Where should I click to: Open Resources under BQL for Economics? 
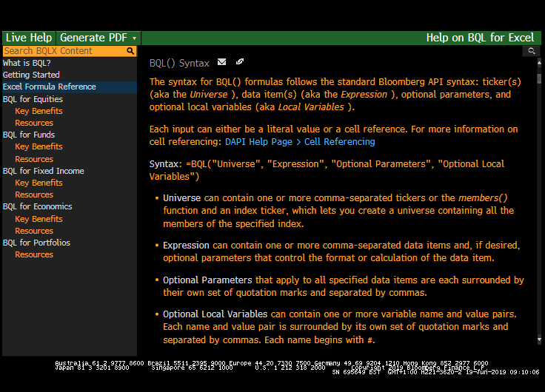[x=34, y=231]
